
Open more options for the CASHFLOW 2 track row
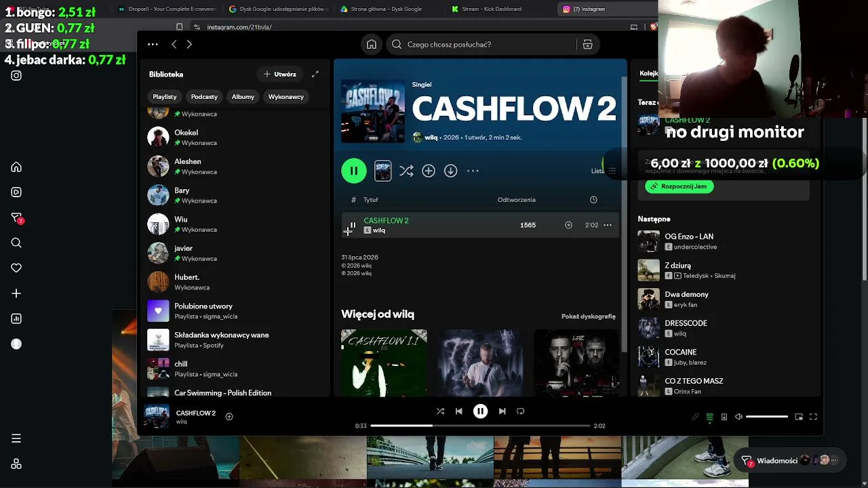(608, 225)
